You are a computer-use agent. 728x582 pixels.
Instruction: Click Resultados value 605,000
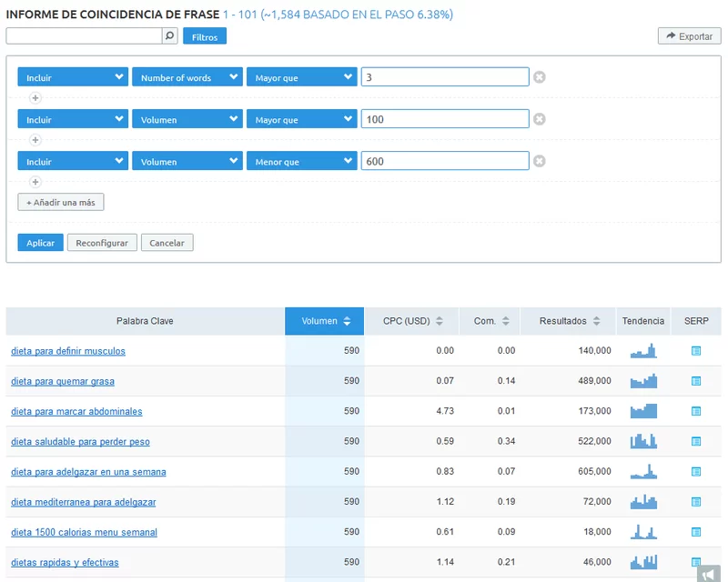(594, 471)
